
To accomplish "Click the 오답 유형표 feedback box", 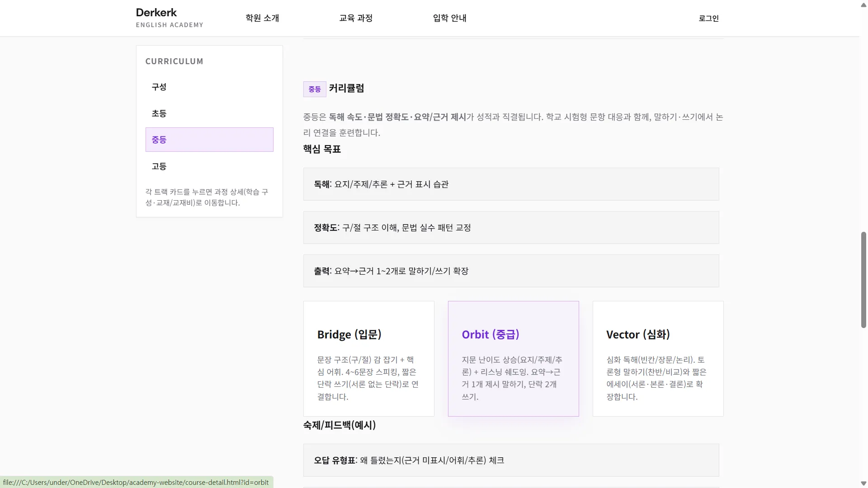I will click(511, 460).
